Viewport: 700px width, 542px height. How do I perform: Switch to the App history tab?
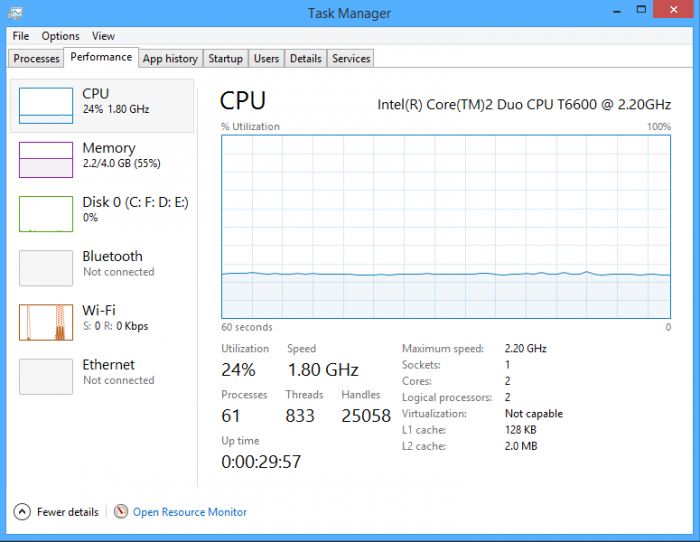(170, 59)
